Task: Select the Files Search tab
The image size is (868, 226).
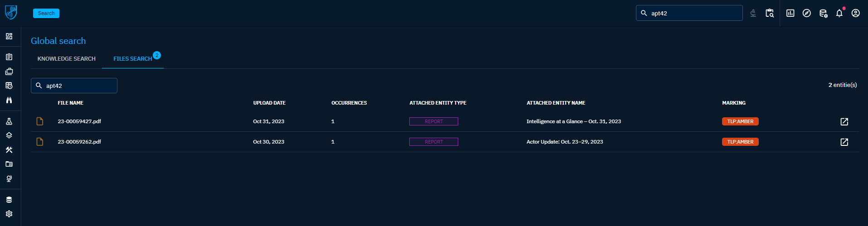Action: [x=132, y=59]
